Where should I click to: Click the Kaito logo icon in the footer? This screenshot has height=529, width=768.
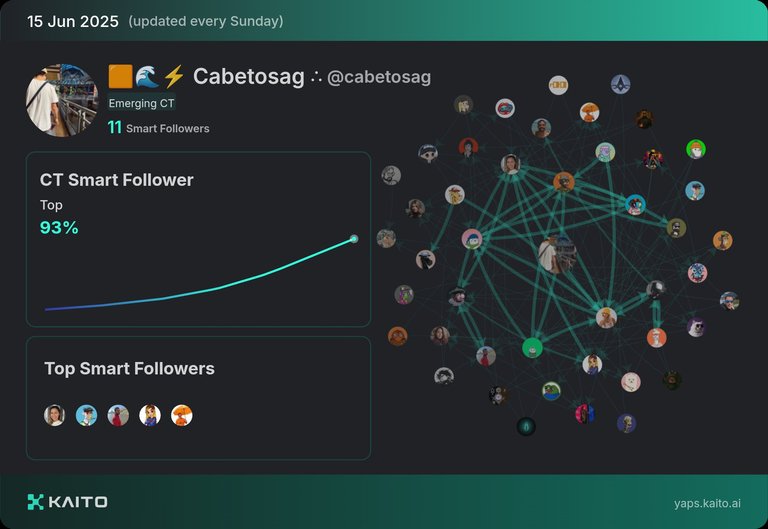(35, 502)
